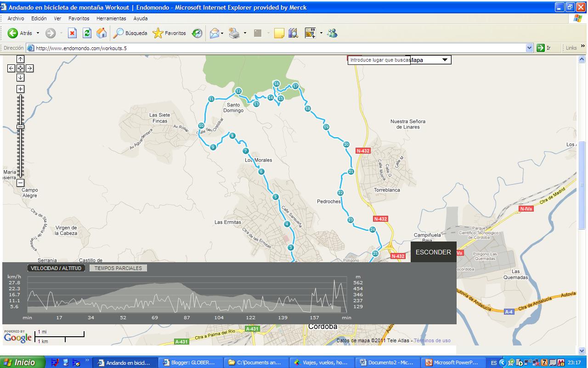
Task: Open the Ayuda menu
Action: pyautogui.click(x=141, y=18)
